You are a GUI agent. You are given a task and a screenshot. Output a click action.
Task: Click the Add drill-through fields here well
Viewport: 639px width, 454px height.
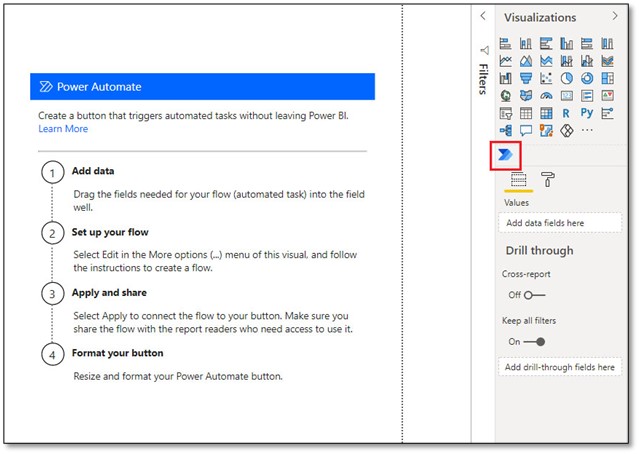click(560, 367)
